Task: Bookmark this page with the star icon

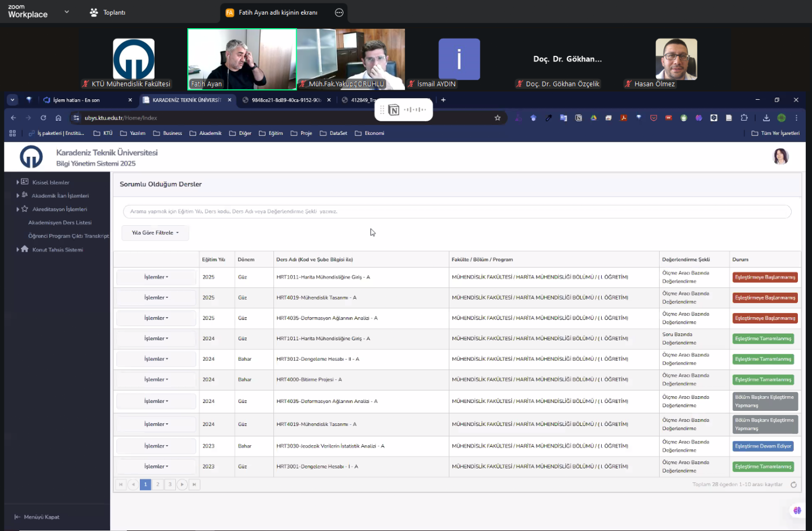Action: [497, 118]
